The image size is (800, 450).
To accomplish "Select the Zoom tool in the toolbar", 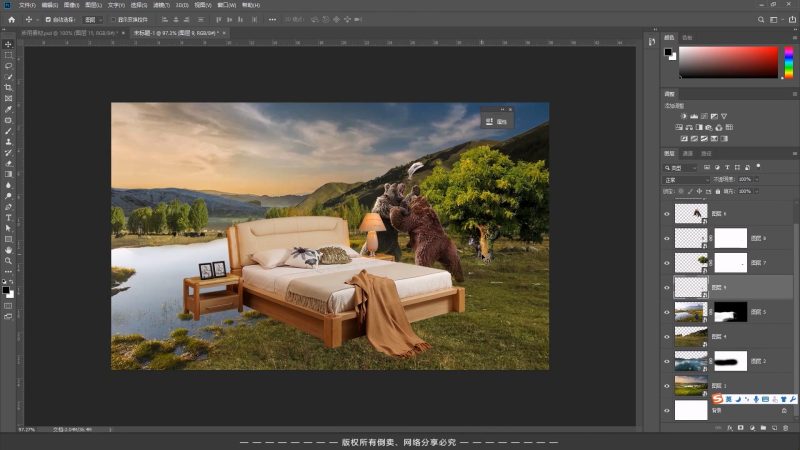I will coord(8,261).
